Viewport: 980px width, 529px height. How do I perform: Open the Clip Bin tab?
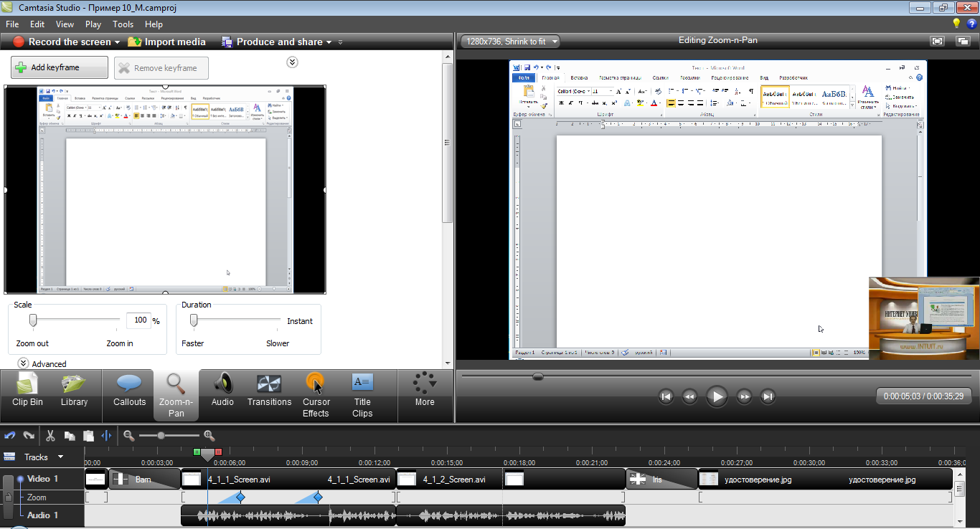pyautogui.click(x=27, y=391)
